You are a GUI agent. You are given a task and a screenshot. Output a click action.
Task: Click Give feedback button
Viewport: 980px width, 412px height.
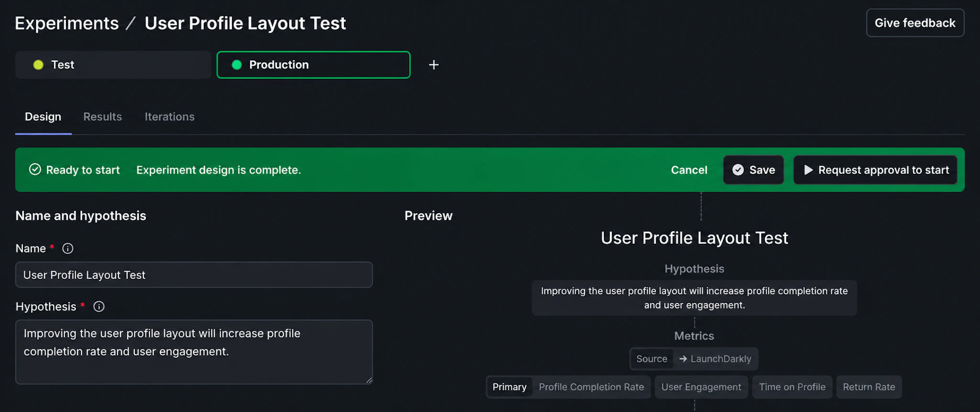pos(915,23)
